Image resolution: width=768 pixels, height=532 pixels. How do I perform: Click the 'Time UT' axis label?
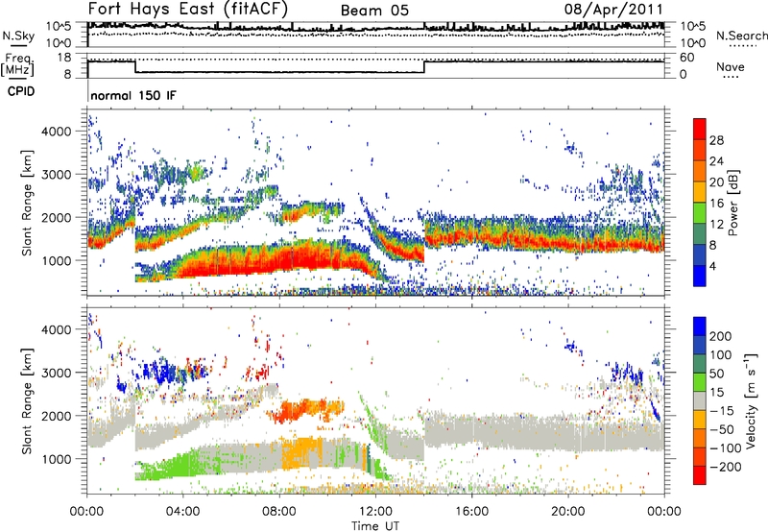(x=375, y=525)
